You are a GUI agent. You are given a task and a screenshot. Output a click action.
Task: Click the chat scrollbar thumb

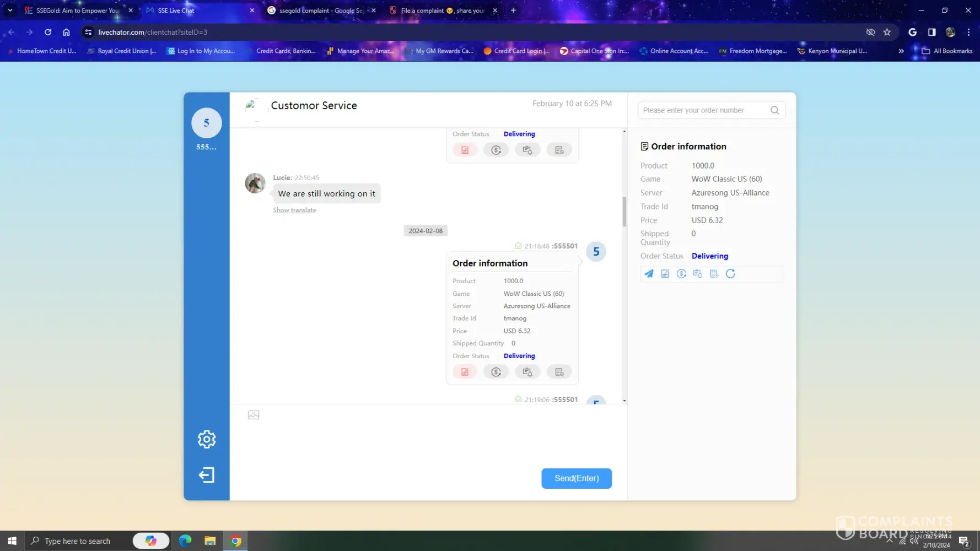624,212
